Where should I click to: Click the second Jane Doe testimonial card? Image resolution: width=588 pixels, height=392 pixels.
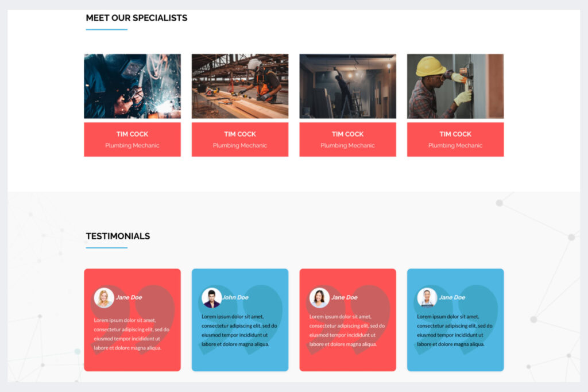347,319
